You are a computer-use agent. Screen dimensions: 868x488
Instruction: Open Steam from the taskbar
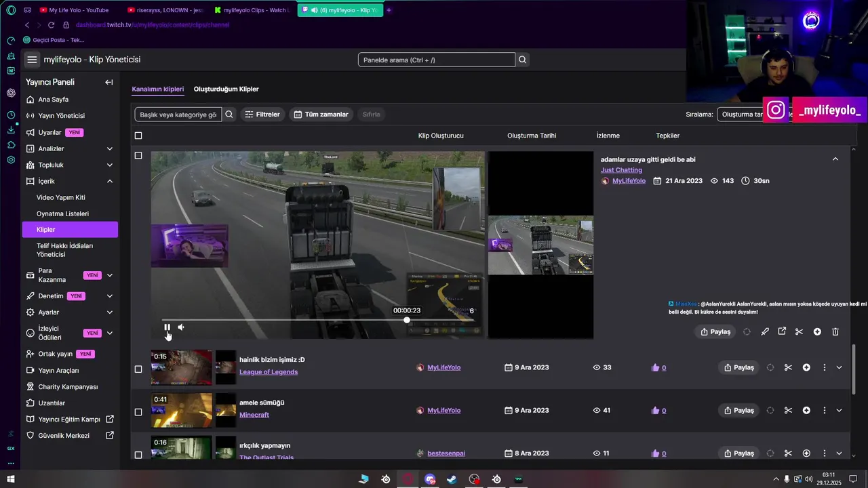pyautogui.click(x=452, y=479)
